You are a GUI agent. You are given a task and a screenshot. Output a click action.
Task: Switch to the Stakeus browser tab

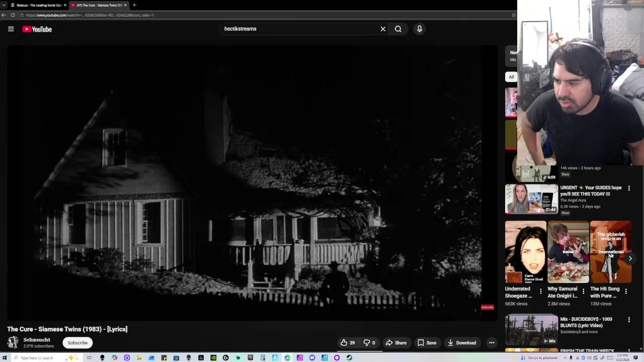36,5
